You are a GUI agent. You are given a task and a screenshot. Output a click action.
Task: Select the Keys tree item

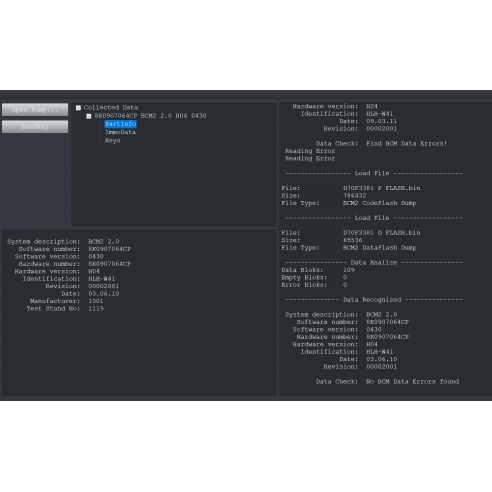(x=113, y=141)
